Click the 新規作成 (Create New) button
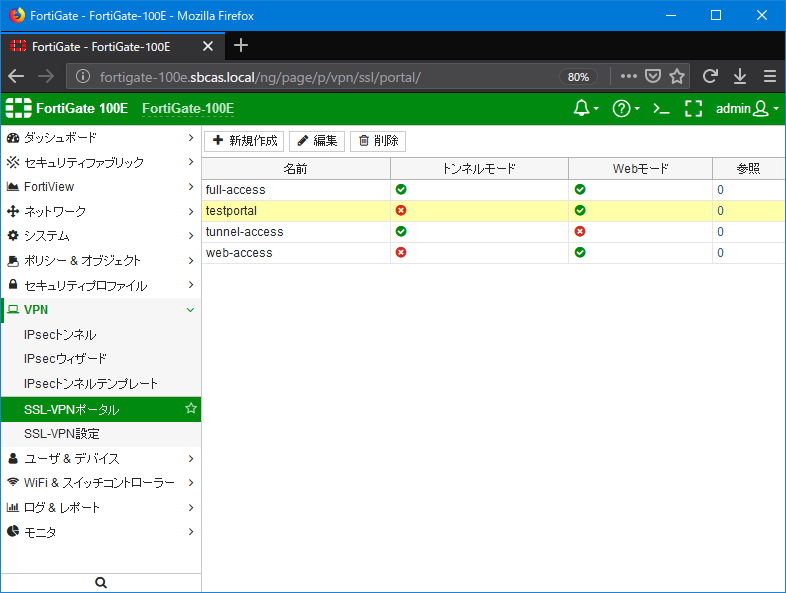The height and width of the screenshot is (593, 786). 244,141
